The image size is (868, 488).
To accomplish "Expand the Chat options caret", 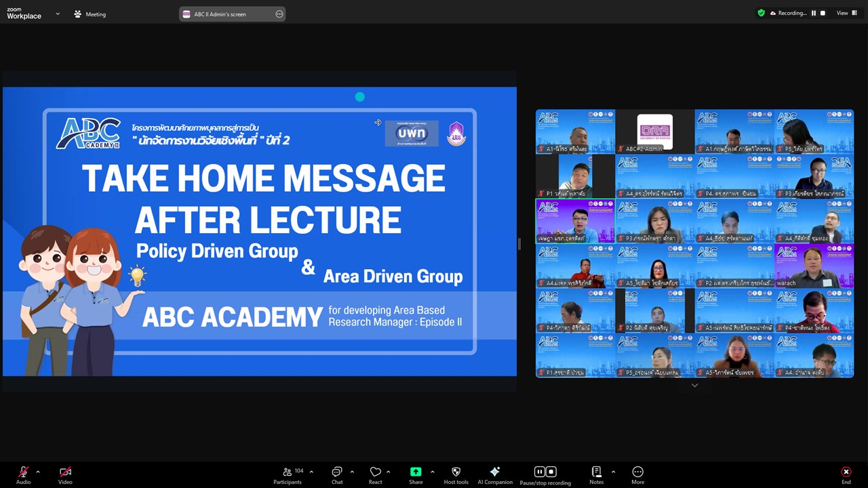I will [x=352, y=472].
